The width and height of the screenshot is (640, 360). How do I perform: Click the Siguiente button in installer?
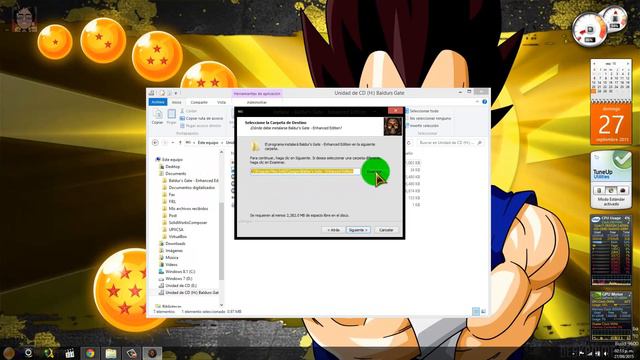point(358,230)
